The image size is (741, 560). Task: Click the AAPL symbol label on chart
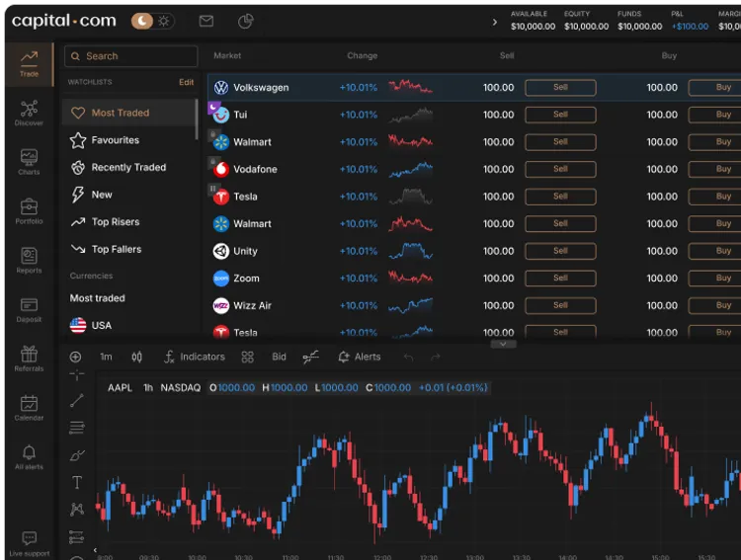(x=120, y=388)
